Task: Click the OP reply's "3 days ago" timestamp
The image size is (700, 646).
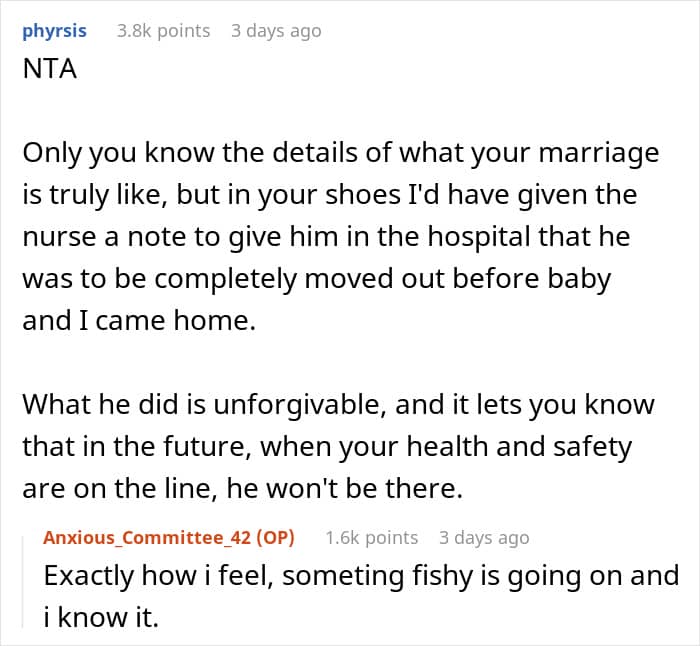Action: (484, 537)
